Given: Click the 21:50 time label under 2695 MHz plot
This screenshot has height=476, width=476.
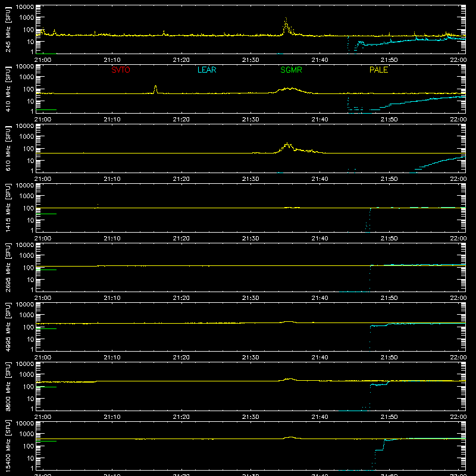Looking at the screenshot, I should tap(389, 298).
